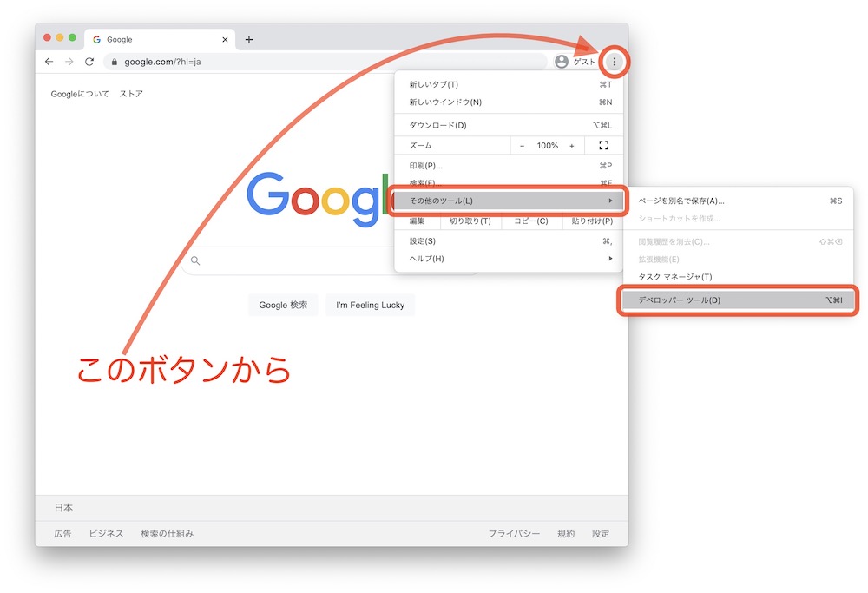This screenshot has height=593, width=868.
Task: Click the ゲスト profile label
Action: click(x=584, y=62)
